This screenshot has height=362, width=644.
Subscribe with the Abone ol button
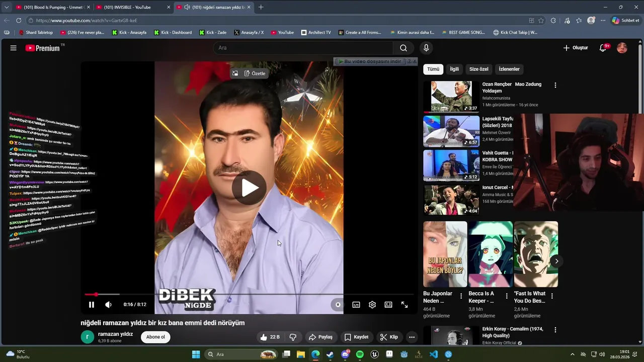[x=155, y=337]
